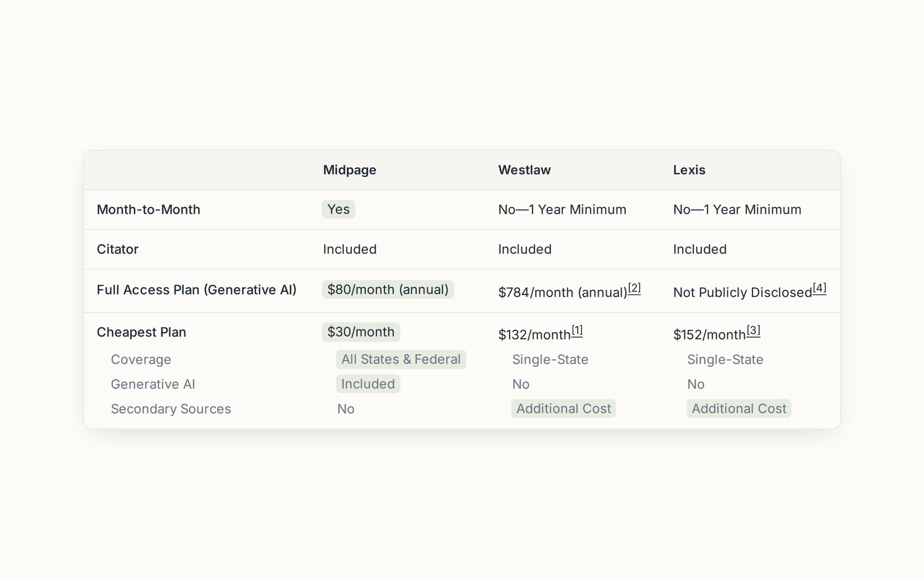
Task: Click the Lexis column header
Action: [689, 170]
